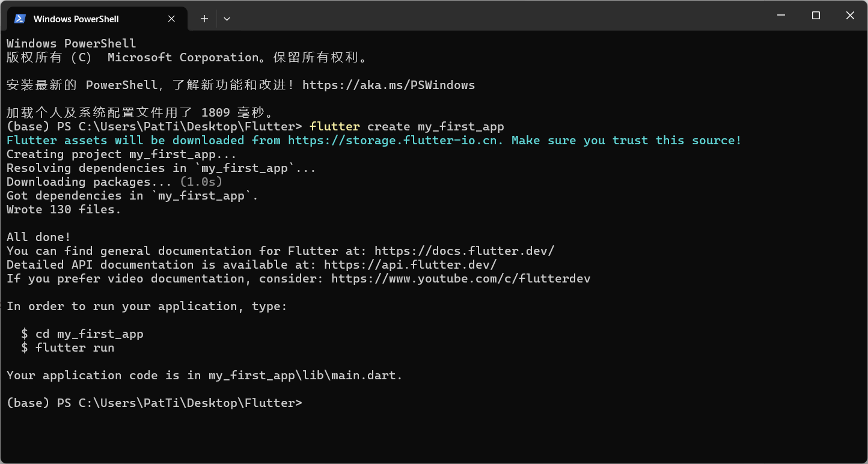Maximize the terminal window
The image size is (868, 464).
pyautogui.click(x=816, y=16)
